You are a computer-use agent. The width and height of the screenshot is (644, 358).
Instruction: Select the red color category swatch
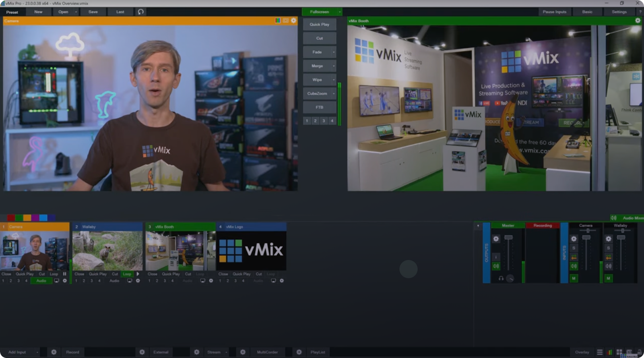tap(11, 218)
